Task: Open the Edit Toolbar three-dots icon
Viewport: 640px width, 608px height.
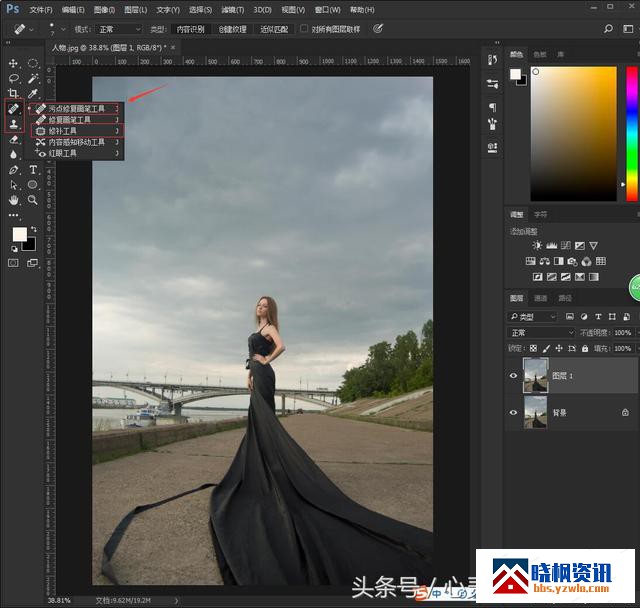Action: [13, 215]
